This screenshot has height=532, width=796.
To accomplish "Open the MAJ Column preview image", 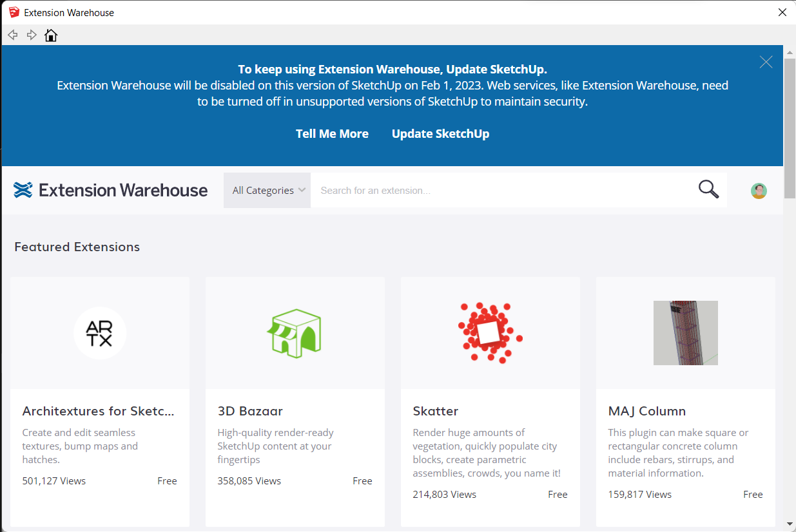I will tap(685, 333).
